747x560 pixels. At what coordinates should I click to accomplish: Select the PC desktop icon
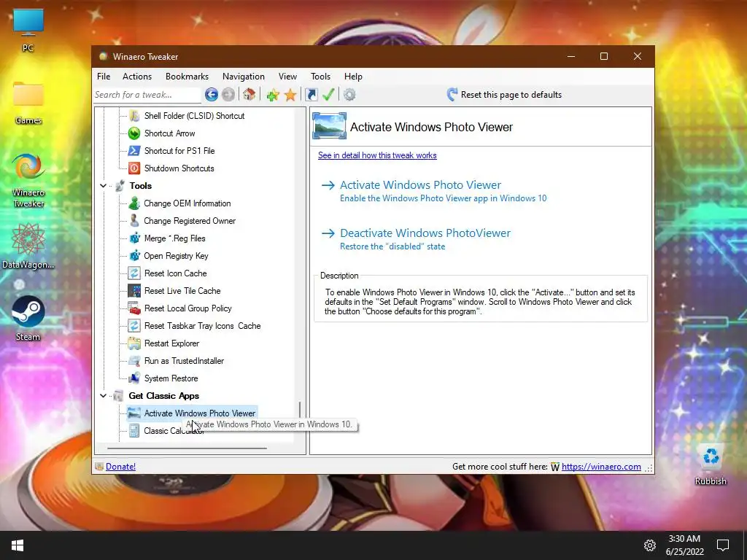pos(28,31)
